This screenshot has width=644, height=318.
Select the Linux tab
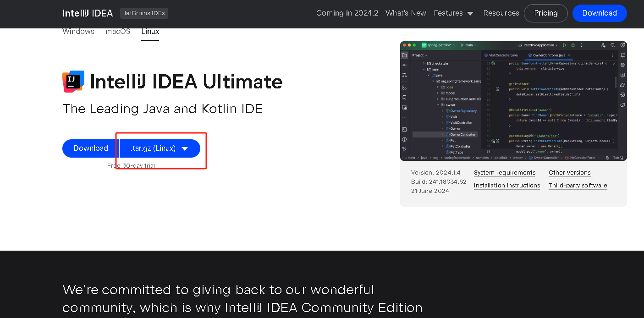150,32
